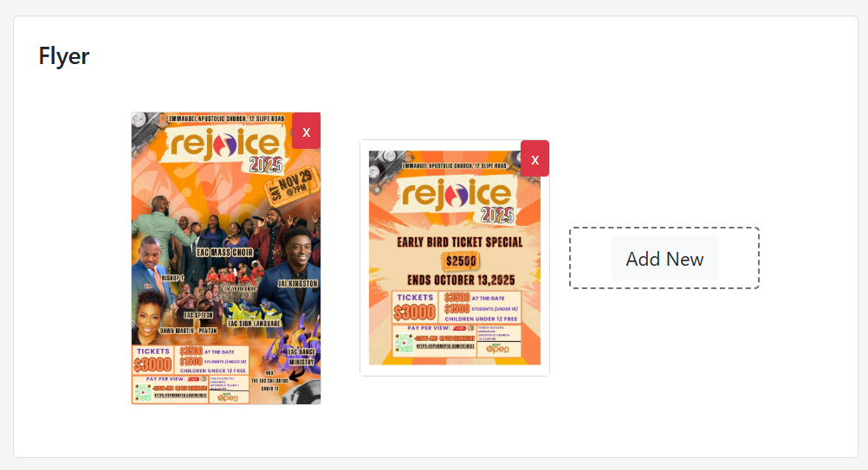Click the SAT NOV 29 date badge
Viewport: 868px width, 470px height.
(292, 184)
